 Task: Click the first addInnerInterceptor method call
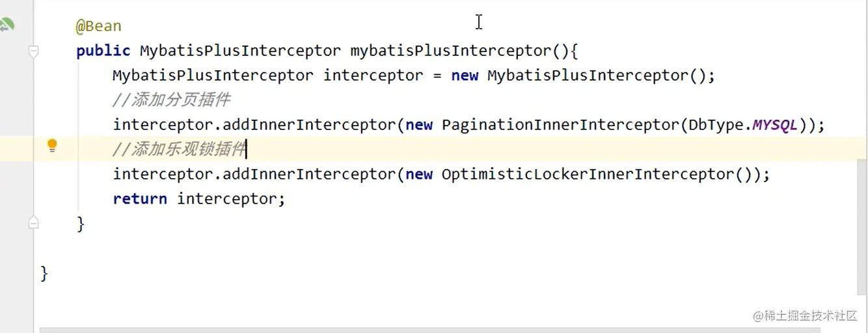tap(309, 125)
